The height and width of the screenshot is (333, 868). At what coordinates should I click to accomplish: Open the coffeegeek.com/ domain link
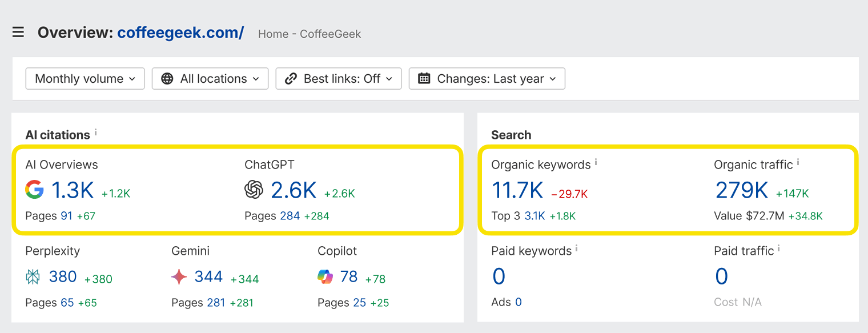pyautogui.click(x=180, y=33)
